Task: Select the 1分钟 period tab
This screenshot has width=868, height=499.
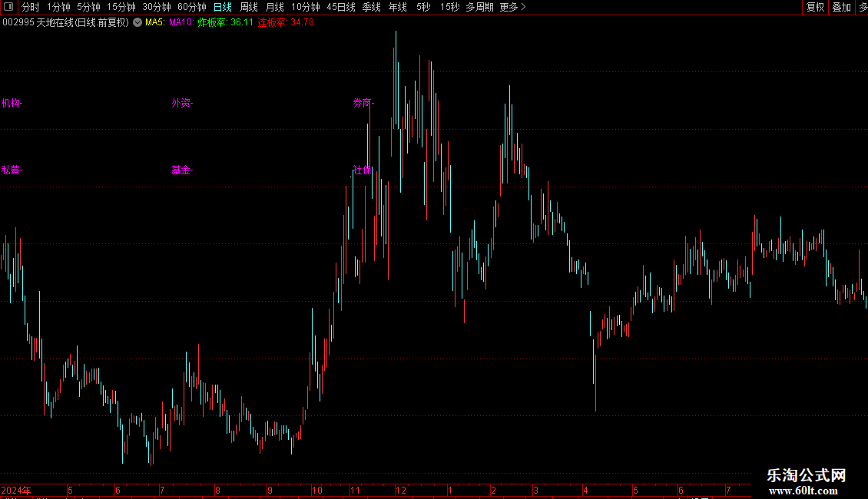Action: point(58,7)
